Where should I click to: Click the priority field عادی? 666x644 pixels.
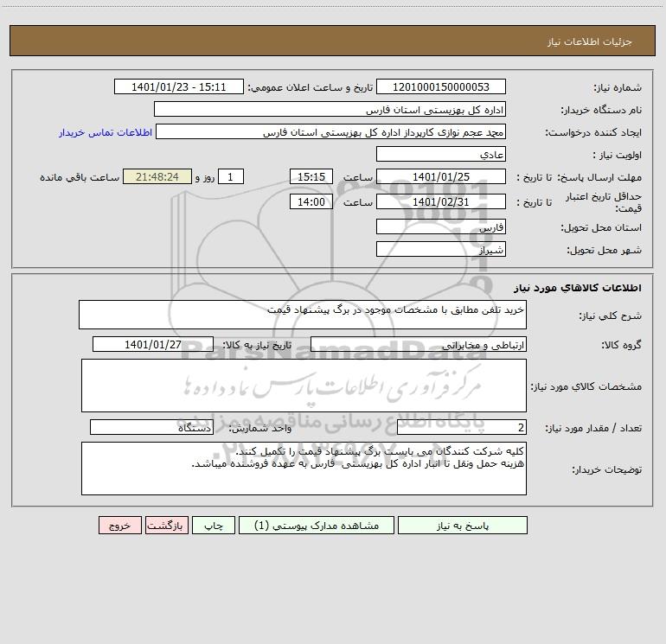tap(441, 154)
